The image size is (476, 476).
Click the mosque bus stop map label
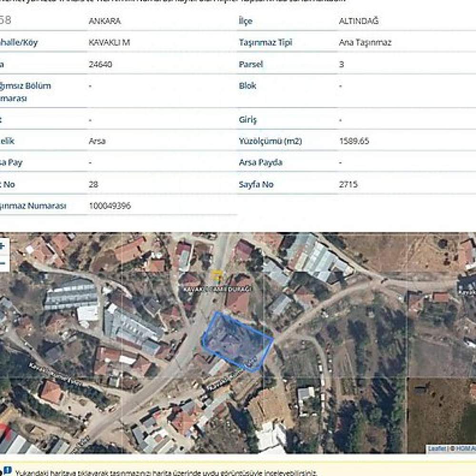[x=218, y=289]
